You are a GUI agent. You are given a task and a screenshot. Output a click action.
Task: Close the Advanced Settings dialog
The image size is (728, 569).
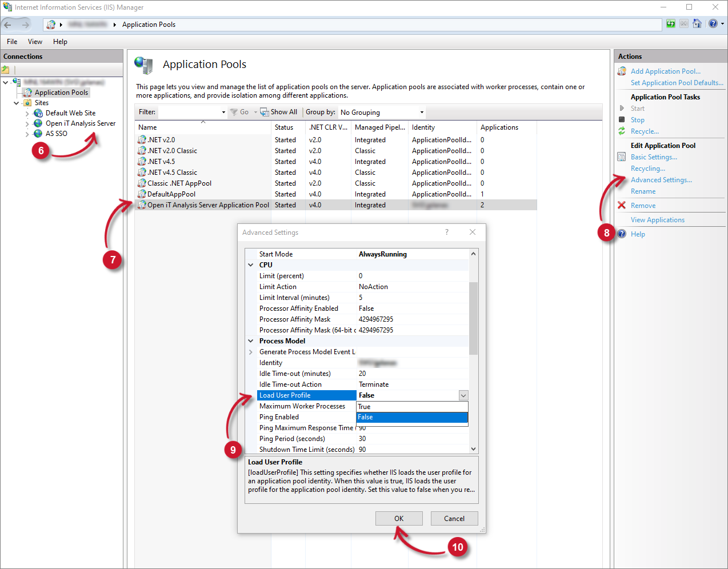tap(473, 232)
